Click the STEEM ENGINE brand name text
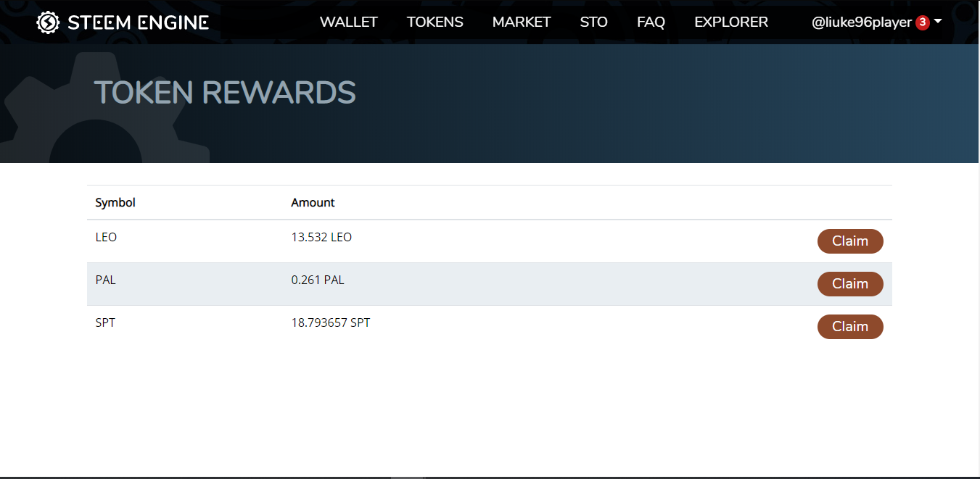This screenshot has height=479, width=980. click(139, 22)
